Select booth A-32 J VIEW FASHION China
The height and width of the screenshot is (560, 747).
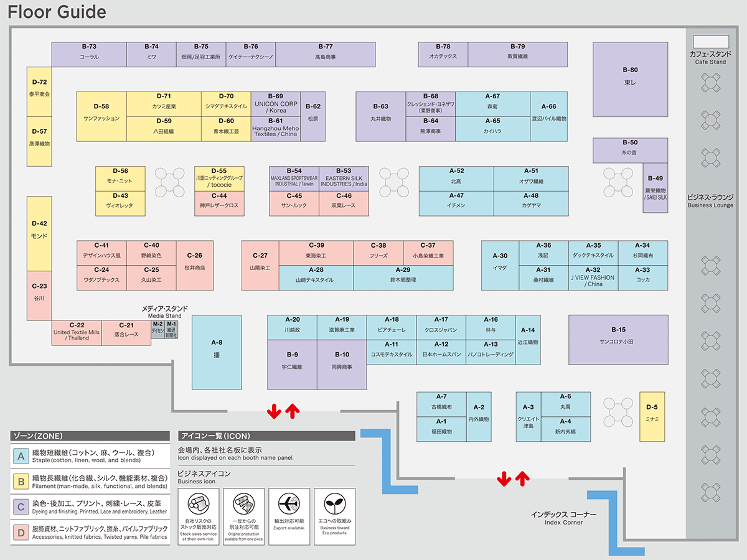pos(593,278)
